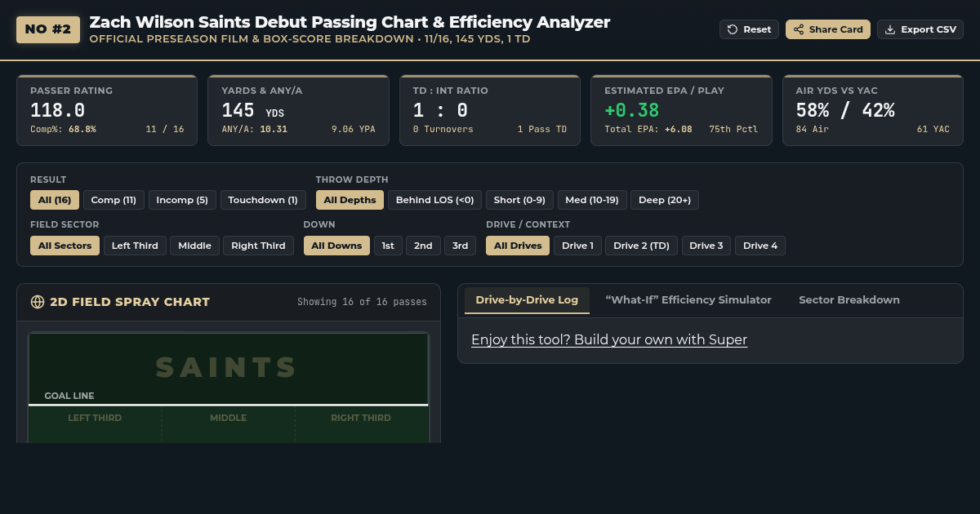Filter throws Behind LOS (<0)
Viewport: 980px width, 514px height.
coord(434,200)
